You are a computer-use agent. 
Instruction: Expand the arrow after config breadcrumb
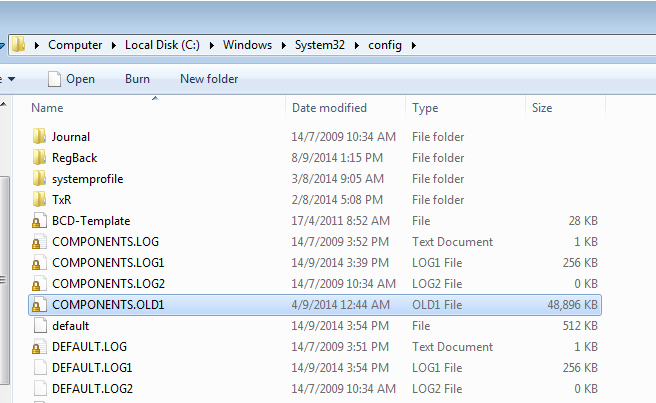(414, 45)
